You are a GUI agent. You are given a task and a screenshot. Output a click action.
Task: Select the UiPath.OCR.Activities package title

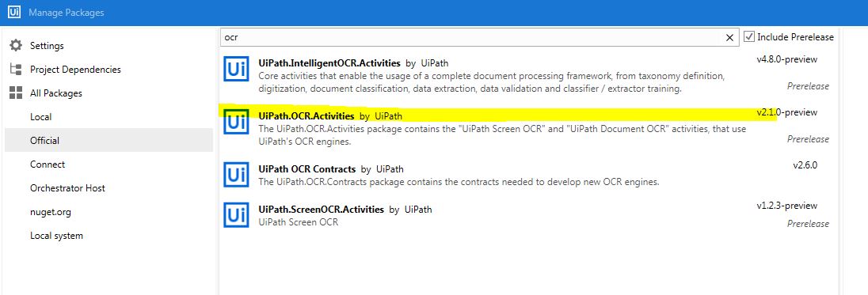[x=306, y=116]
